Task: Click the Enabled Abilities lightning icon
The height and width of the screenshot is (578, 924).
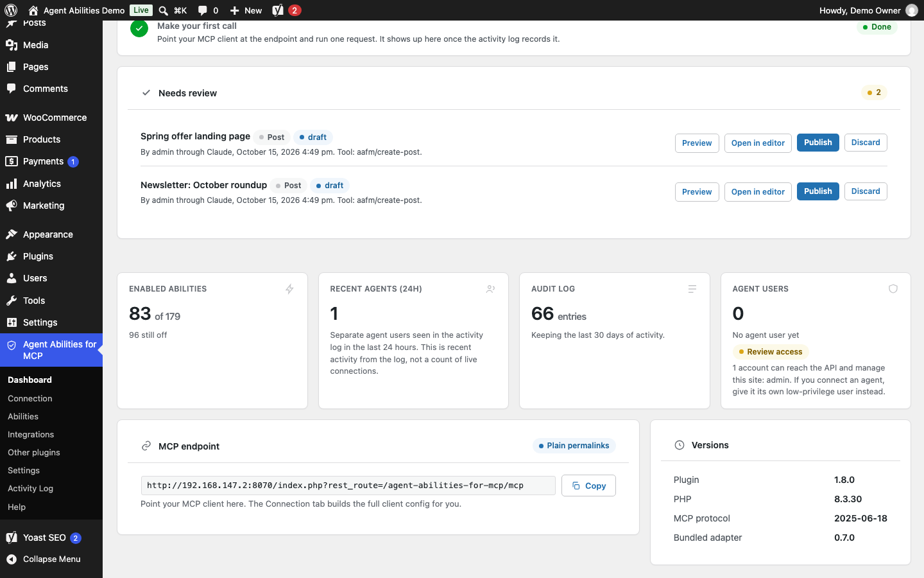Action: click(290, 289)
